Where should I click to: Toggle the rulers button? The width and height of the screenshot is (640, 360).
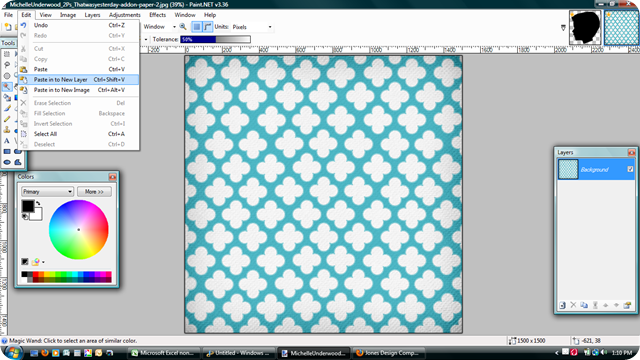(x=208, y=27)
